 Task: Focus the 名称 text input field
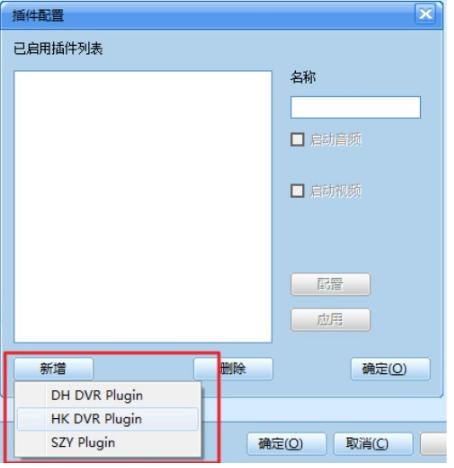coord(356,107)
